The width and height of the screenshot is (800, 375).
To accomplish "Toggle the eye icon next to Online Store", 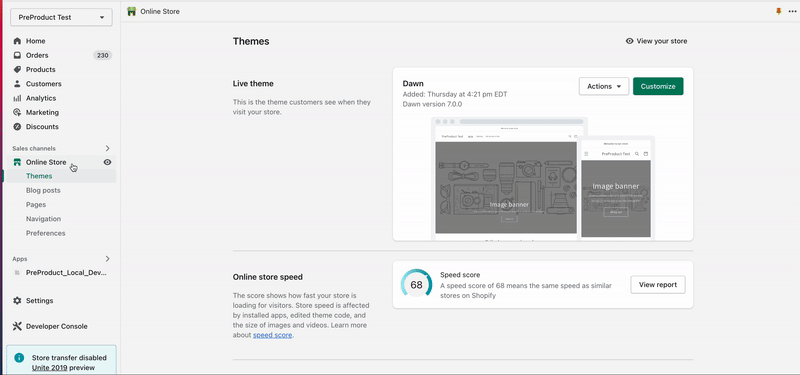I will tap(107, 162).
